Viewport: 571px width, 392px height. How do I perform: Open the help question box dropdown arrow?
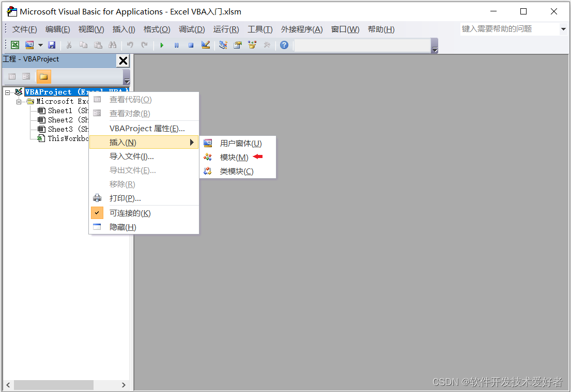pos(563,29)
